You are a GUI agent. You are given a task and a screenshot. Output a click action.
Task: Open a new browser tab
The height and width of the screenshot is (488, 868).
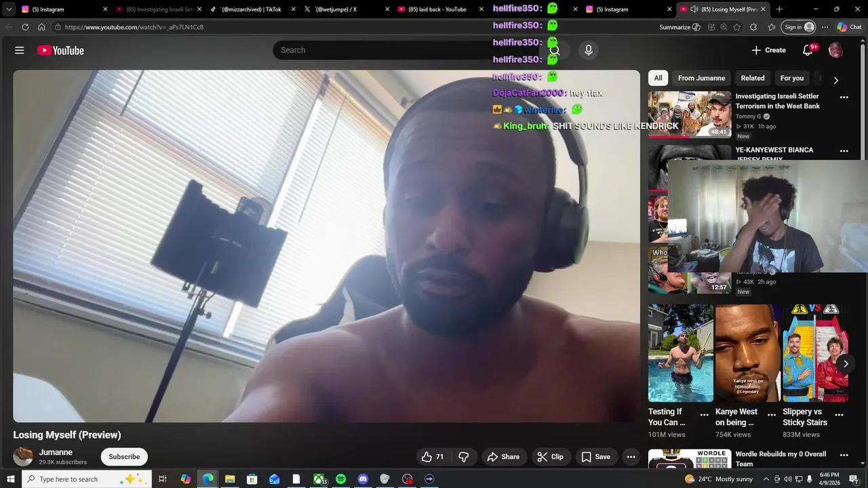(x=779, y=9)
